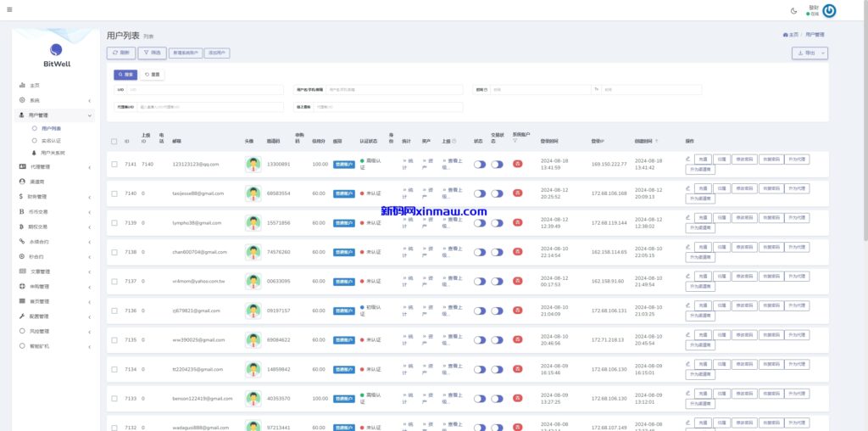Open the user profile avatar in header
Viewport: 868px width, 431px height.
click(829, 11)
